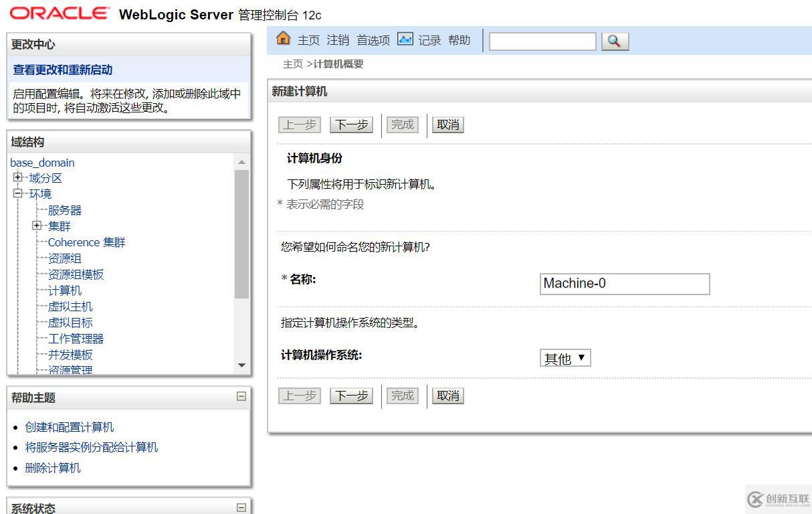Open the base_domain tree root
Screen dimensions: 812x514
click(x=42, y=163)
